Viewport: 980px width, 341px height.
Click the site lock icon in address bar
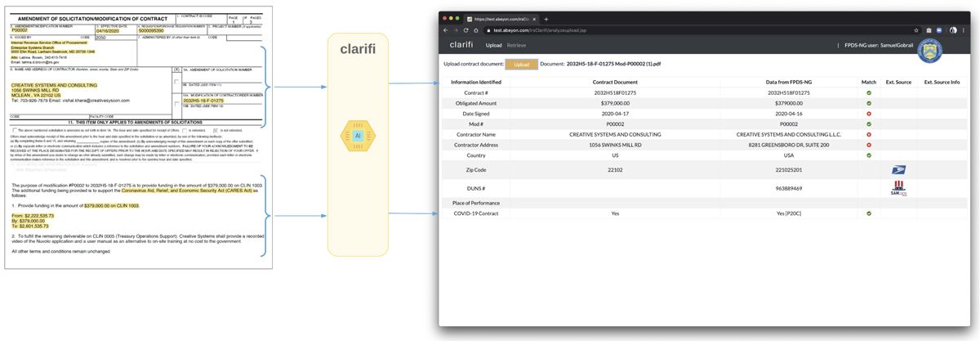click(488, 29)
